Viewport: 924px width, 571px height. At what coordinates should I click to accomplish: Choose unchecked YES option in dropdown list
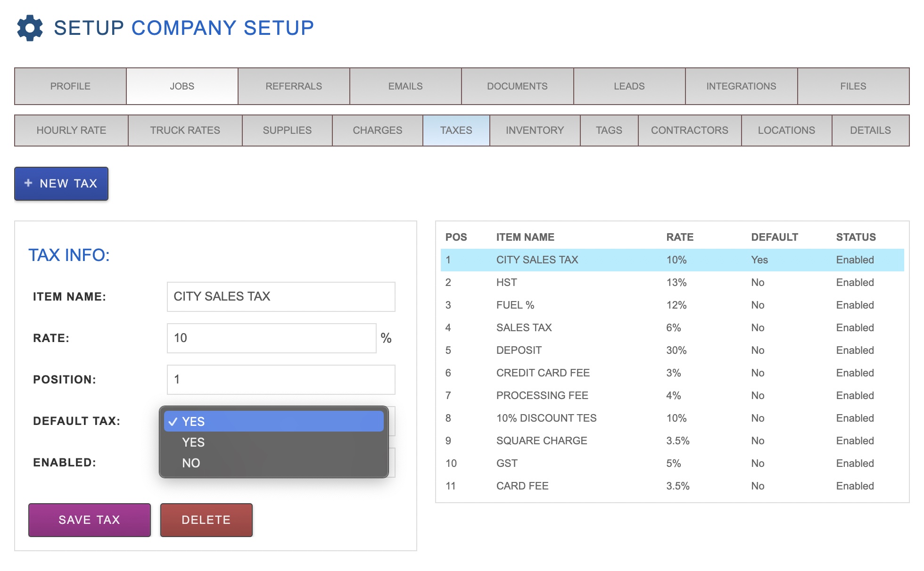tap(193, 442)
